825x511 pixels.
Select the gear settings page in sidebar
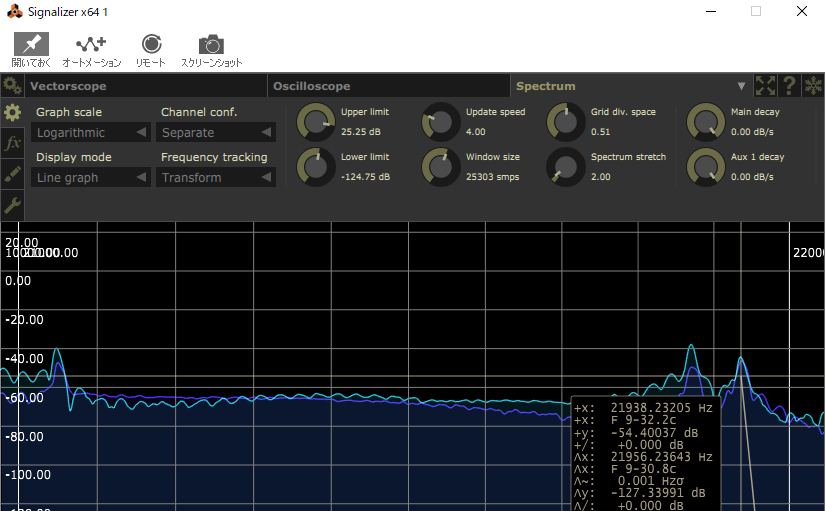(12, 112)
